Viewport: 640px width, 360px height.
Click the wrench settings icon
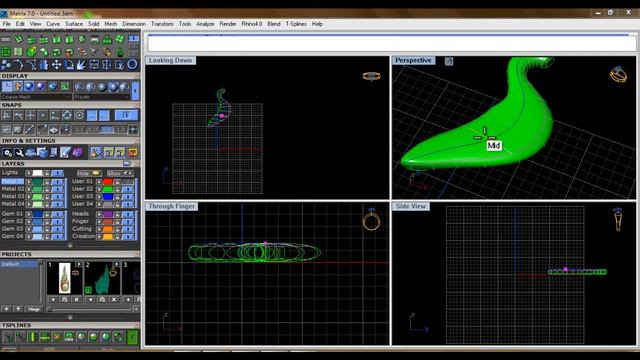coord(19,153)
